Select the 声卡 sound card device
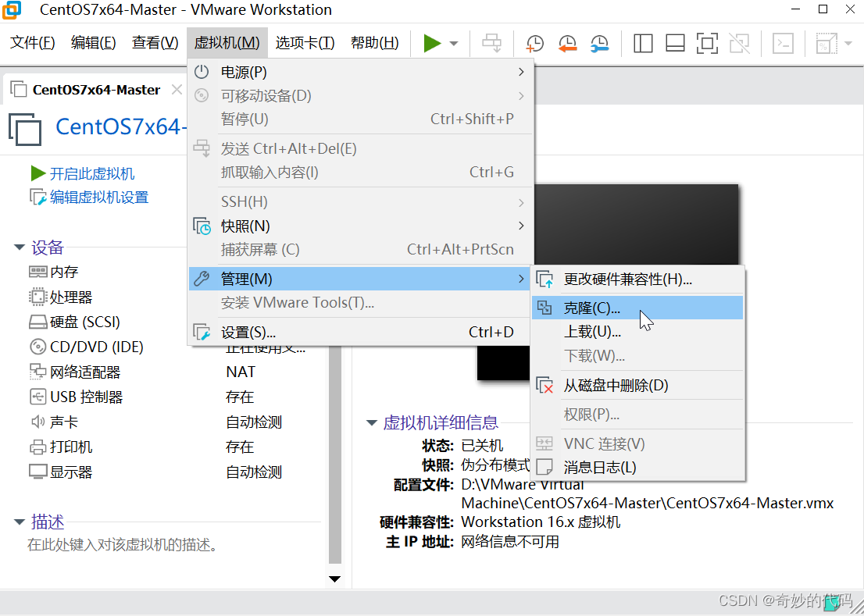The height and width of the screenshot is (616, 864). [53, 422]
